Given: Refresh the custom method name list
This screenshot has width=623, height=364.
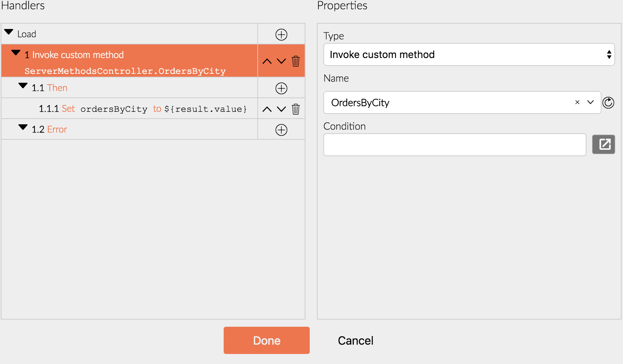Looking at the screenshot, I should tap(608, 103).
